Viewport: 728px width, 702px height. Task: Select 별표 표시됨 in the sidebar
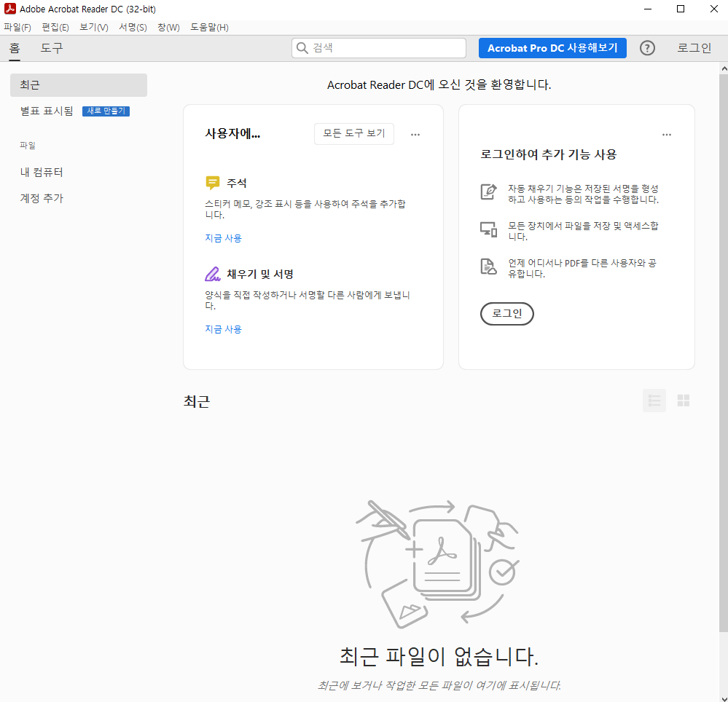click(47, 111)
